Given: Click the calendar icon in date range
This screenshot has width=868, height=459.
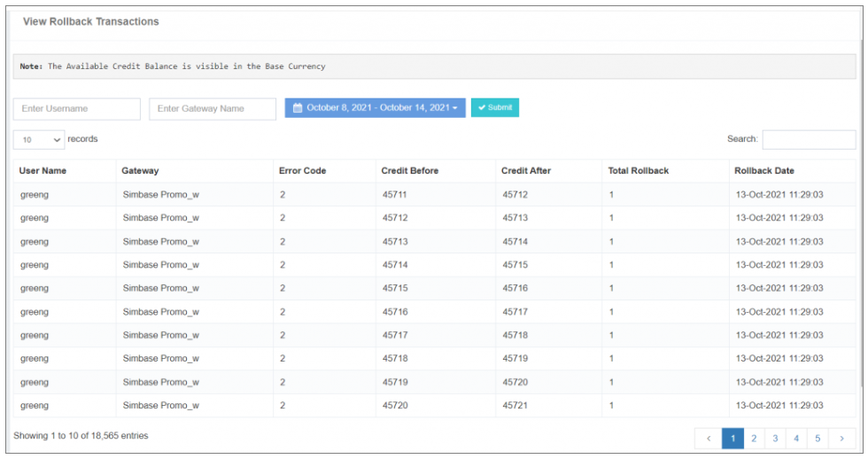Looking at the screenshot, I should click(298, 108).
